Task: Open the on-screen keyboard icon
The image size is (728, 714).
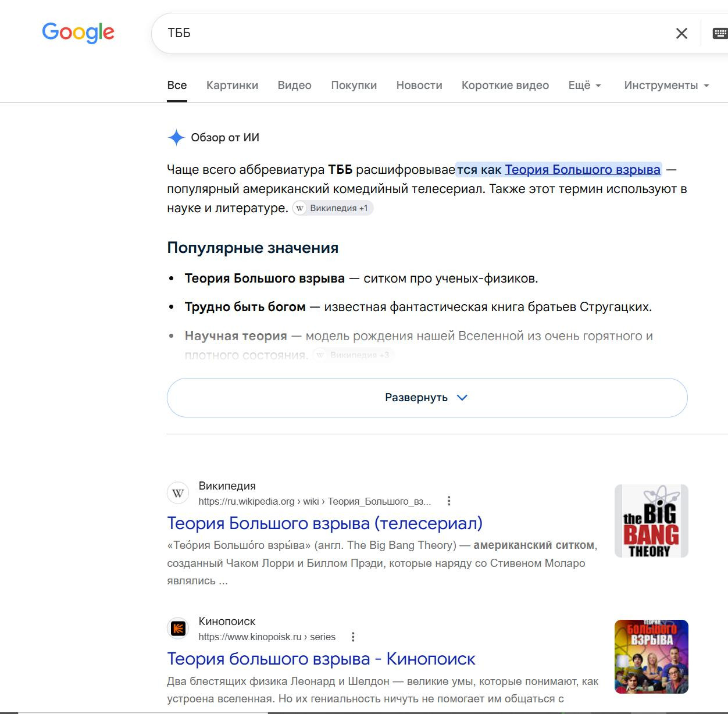Action: pyautogui.click(x=720, y=33)
